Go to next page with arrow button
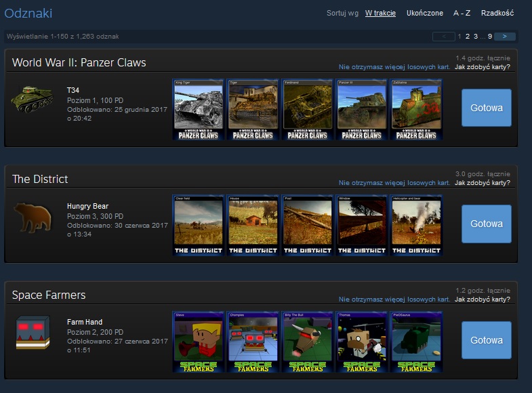Viewport: 532px width, 393px height. click(x=505, y=37)
